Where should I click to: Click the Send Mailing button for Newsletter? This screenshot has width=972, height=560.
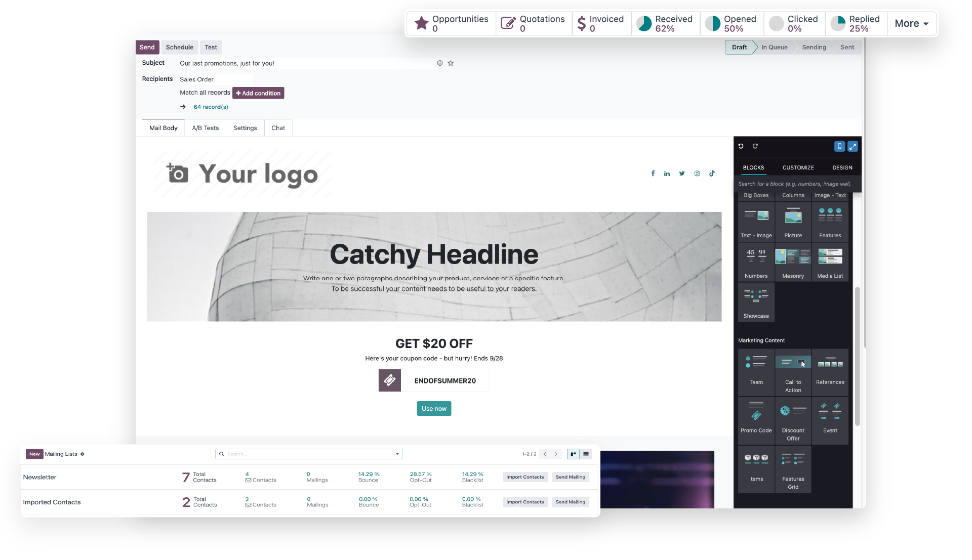tap(570, 477)
